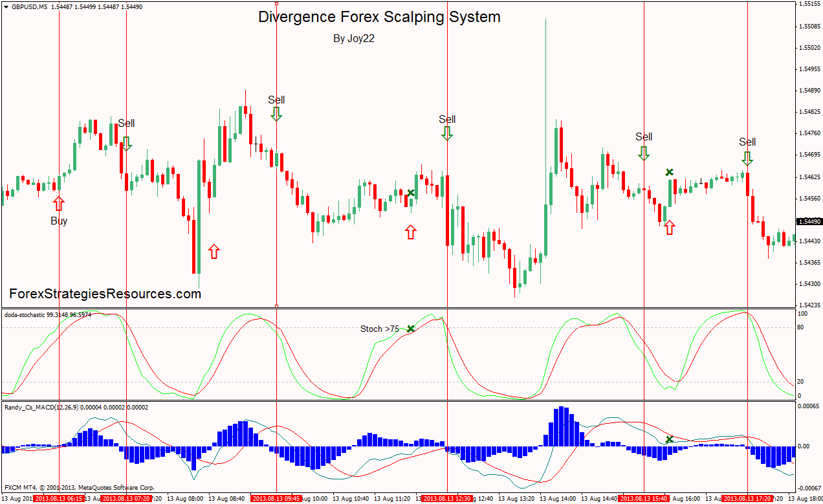Click the FXCM MT4 MetaQuotes copyright text
823x504 pixels.
tap(79, 487)
